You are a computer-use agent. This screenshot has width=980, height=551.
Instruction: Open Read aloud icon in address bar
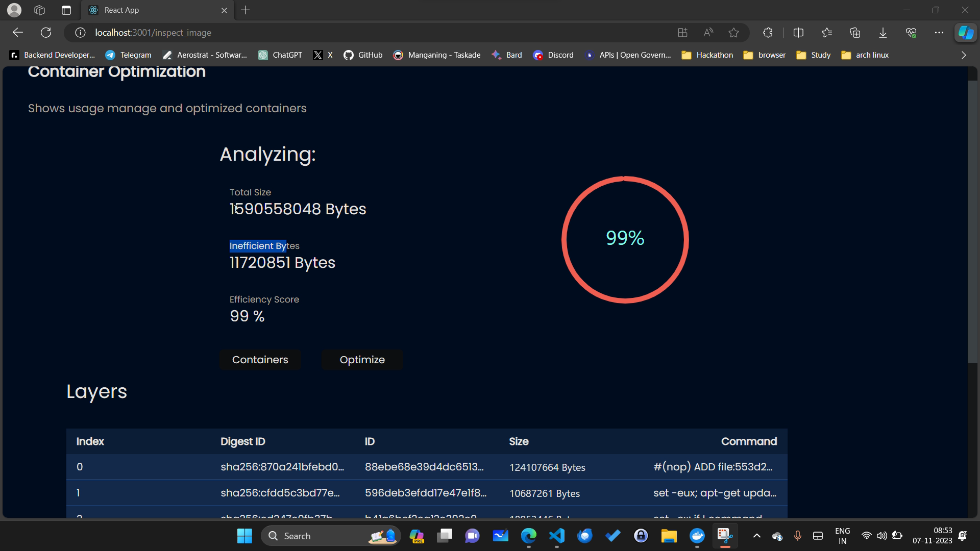pos(708,33)
